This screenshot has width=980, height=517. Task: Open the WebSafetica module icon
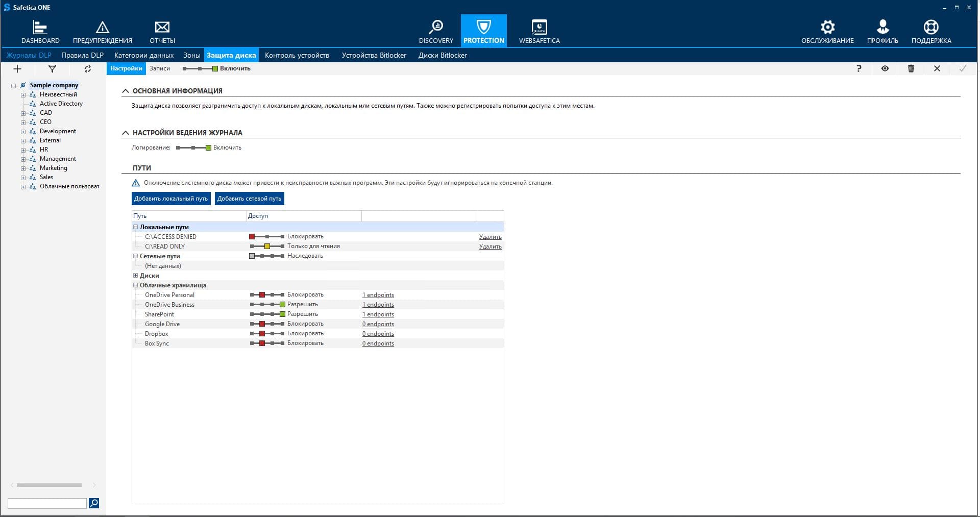tap(539, 27)
